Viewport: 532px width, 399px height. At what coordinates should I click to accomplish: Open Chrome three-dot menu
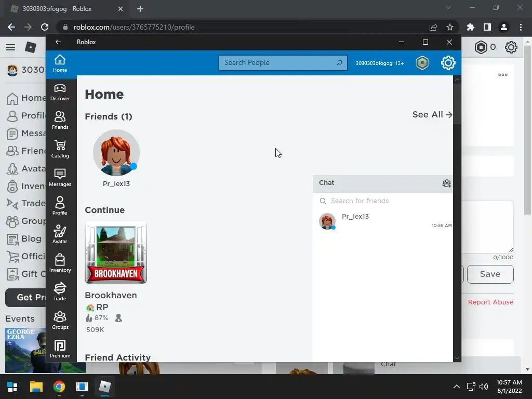[521, 27]
